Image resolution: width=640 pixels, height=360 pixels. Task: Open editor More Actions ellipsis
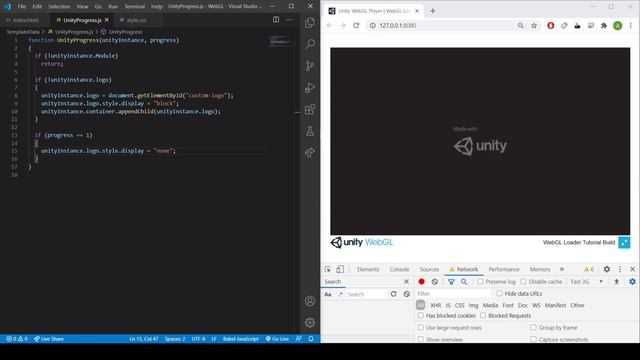289,20
